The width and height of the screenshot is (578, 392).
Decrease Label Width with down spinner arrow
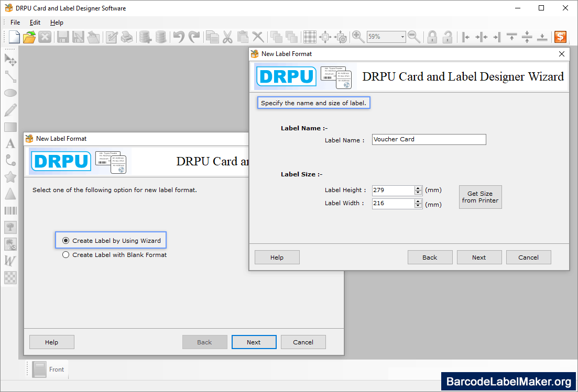(418, 206)
